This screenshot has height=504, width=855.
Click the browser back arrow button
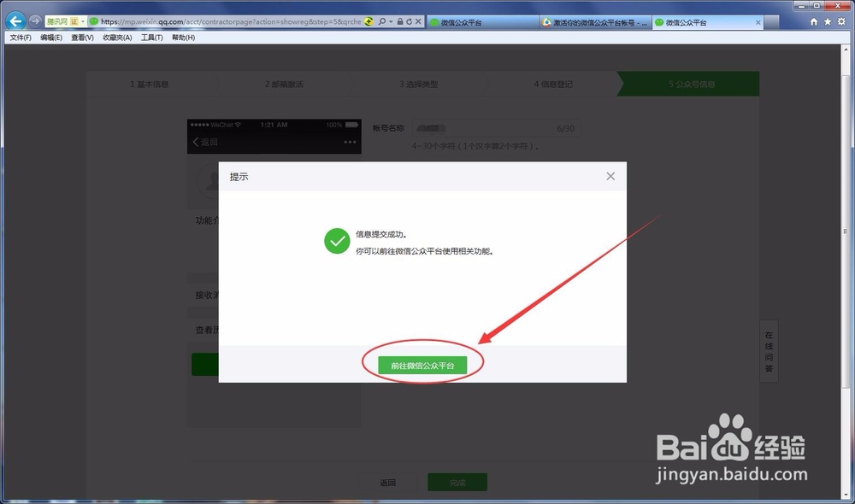pos(15,21)
